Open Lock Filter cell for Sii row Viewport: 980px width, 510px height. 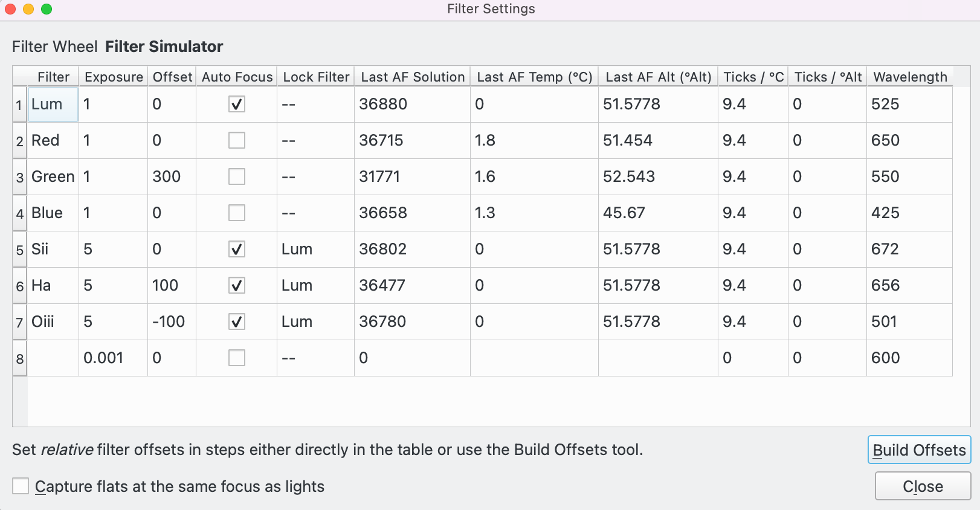pyautogui.click(x=315, y=250)
